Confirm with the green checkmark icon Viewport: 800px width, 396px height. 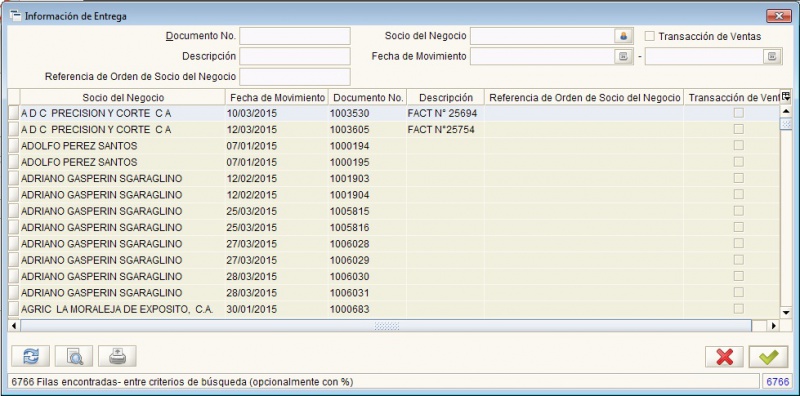pos(768,357)
